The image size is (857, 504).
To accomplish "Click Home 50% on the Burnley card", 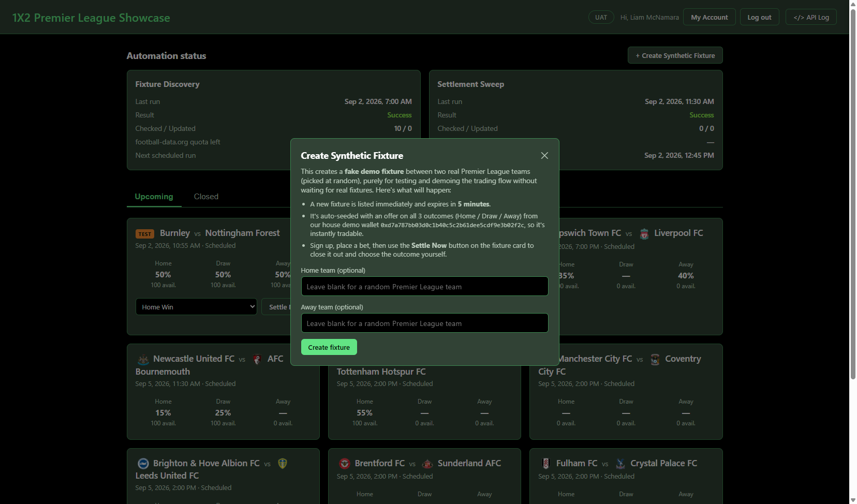I will coord(163,274).
